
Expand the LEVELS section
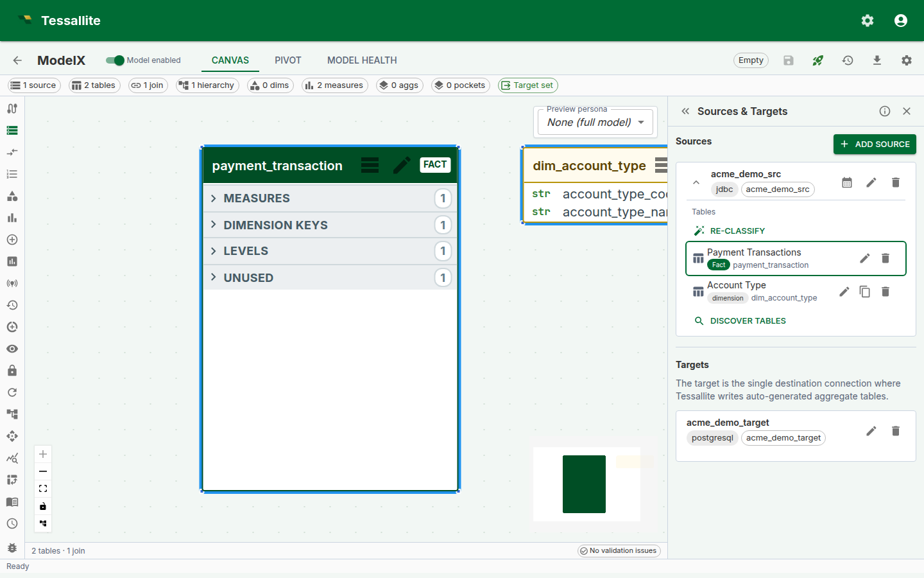coord(330,251)
